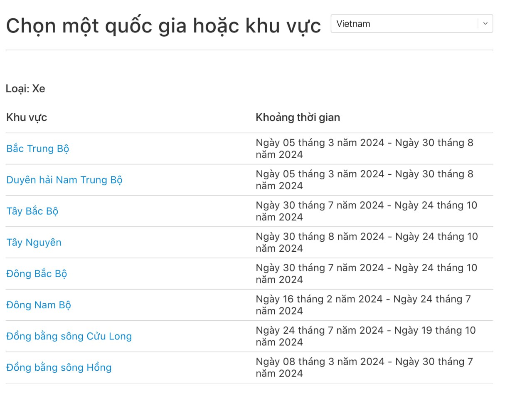Click the date range for Tây Nguyên
Image resolution: width=532 pixels, height=394 pixels.
tap(367, 242)
